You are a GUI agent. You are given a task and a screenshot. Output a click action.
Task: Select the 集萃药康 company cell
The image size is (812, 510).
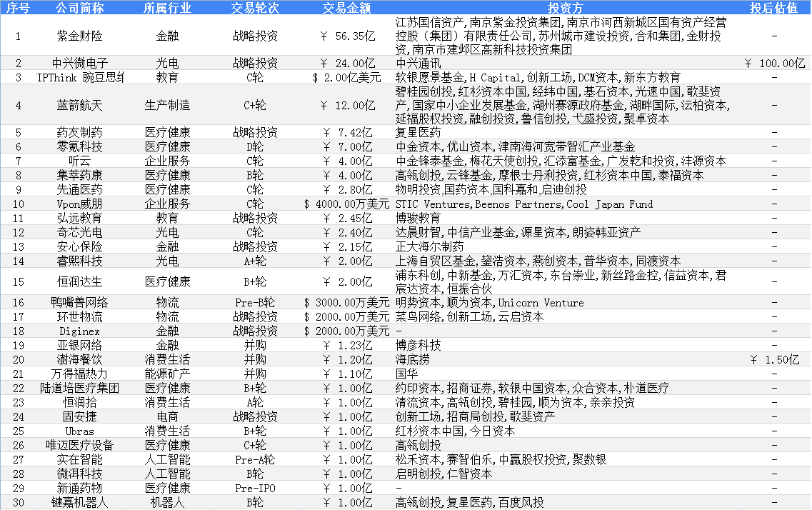point(80,176)
